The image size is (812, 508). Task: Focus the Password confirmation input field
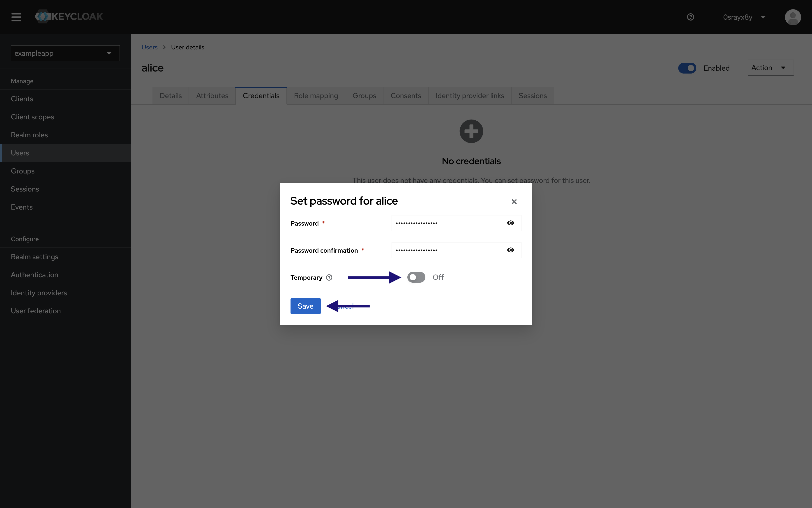[445, 250]
